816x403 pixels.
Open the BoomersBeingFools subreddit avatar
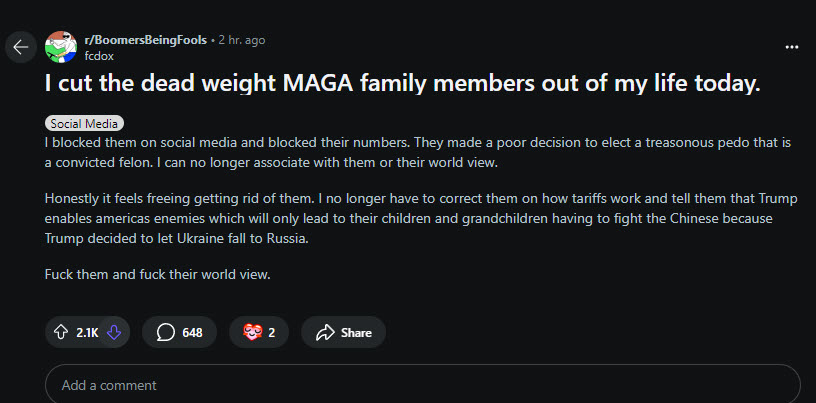pyautogui.click(x=63, y=47)
